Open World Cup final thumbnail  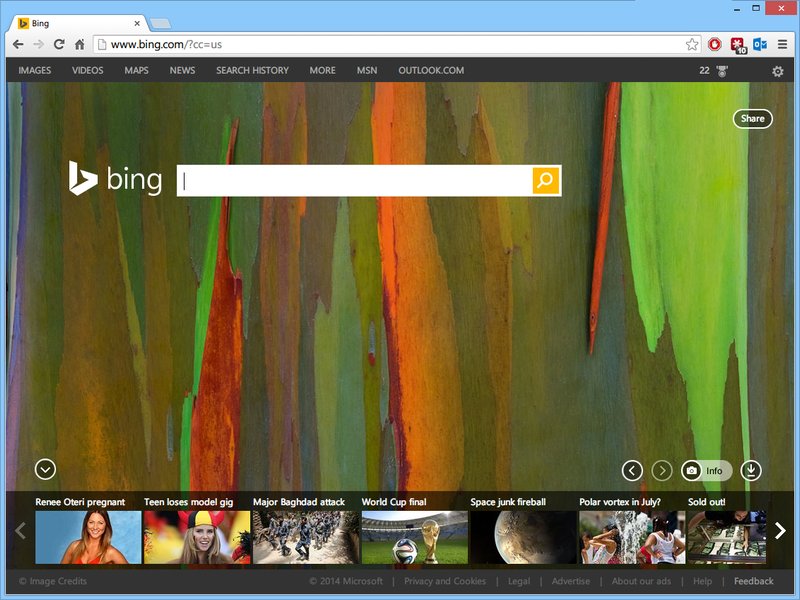coord(414,537)
